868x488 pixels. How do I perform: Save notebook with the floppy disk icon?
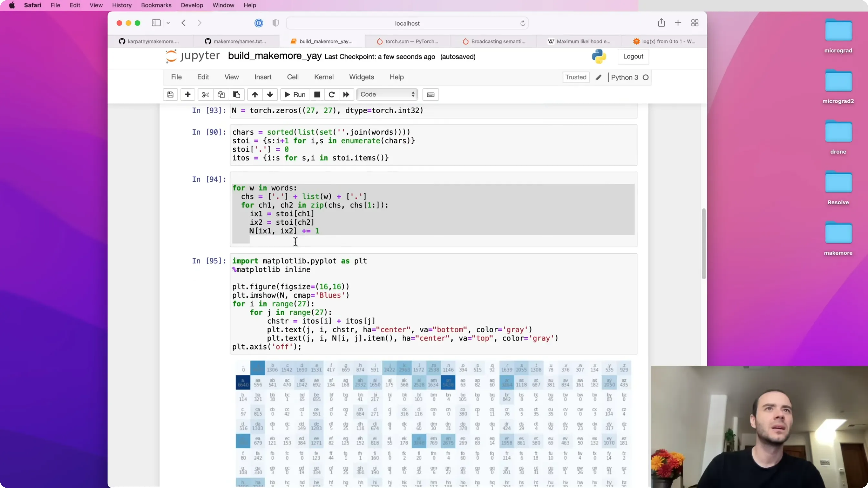tap(170, 95)
